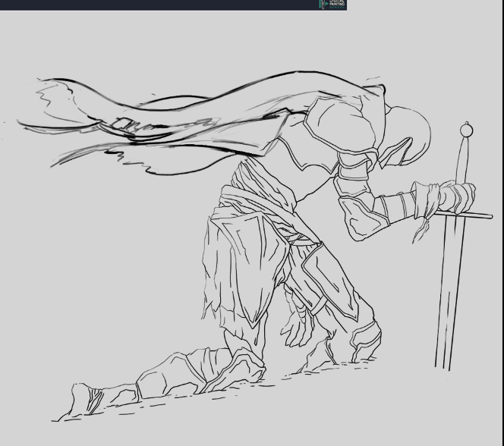504x446 pixels.
Task: Click the Digital Painting School logo
Action: tap(332, 5)
